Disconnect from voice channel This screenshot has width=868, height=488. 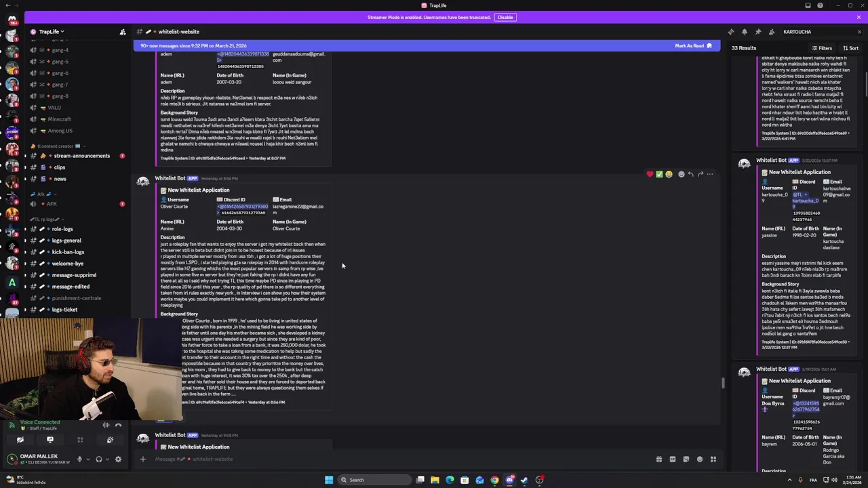tap(119, 425)
